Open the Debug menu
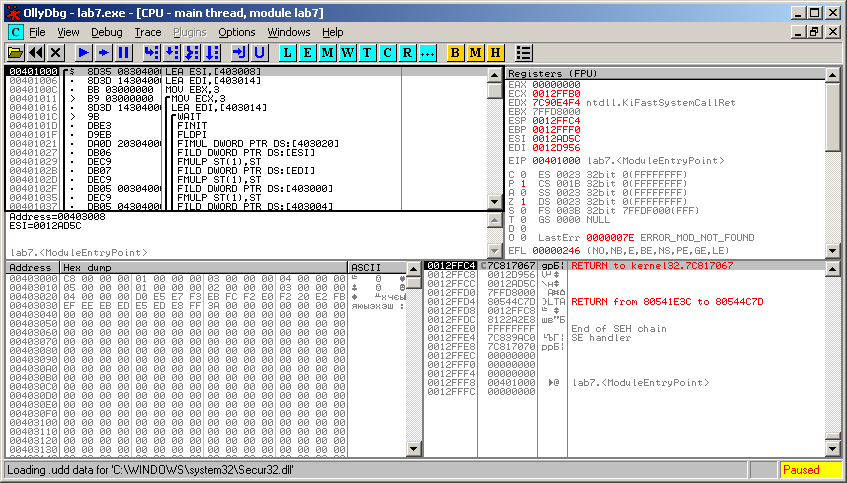 click(106, 32)
